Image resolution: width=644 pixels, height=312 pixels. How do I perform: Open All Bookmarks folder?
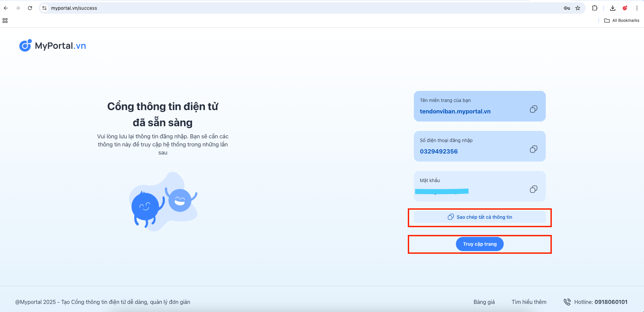(622, 21)
